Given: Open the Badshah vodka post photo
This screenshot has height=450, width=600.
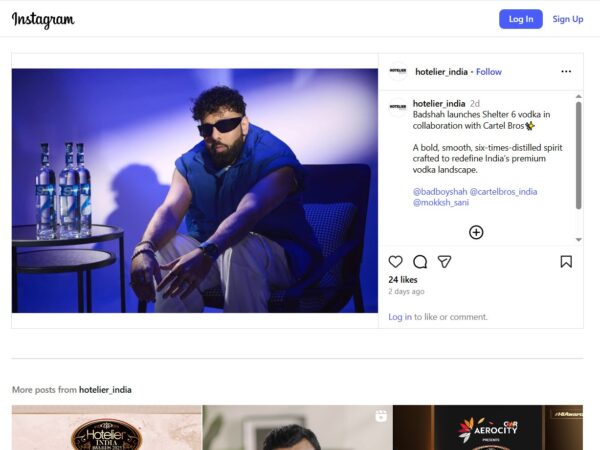Looking at the screenshot, I should (x=195, y=191).
